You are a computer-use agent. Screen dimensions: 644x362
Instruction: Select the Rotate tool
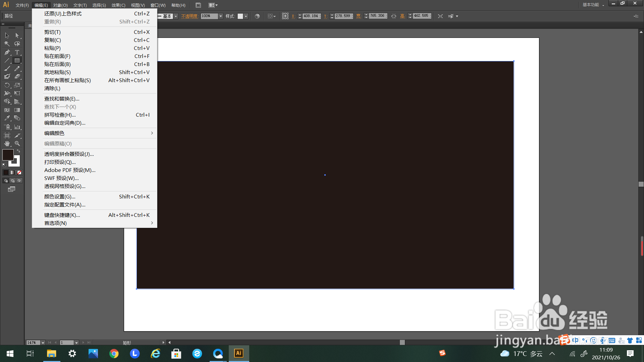point(7,85)
